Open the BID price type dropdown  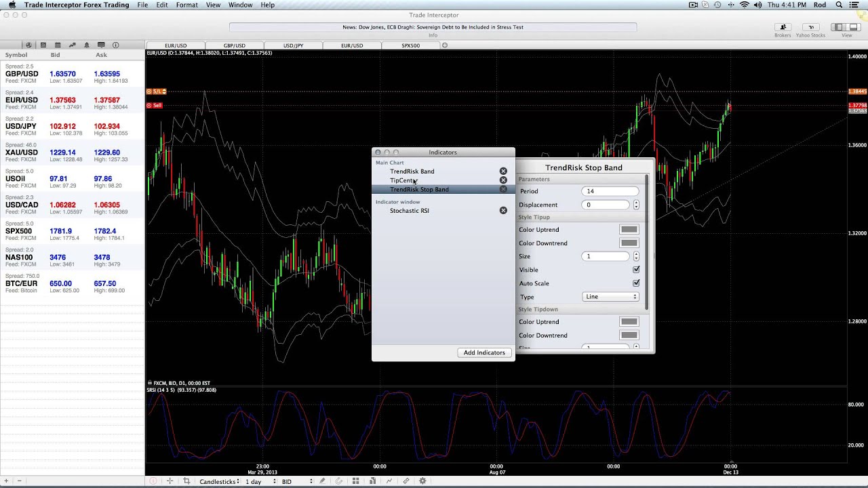[297, 481]
